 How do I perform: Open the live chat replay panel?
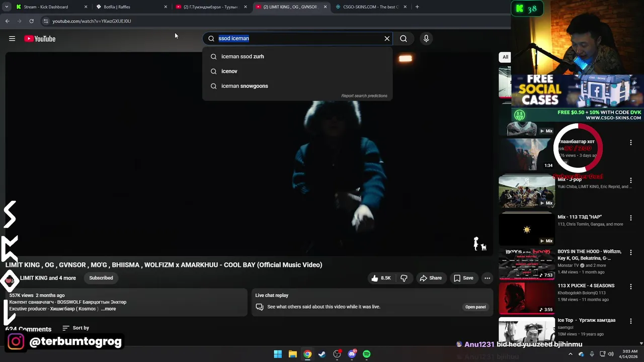point(475,307)
